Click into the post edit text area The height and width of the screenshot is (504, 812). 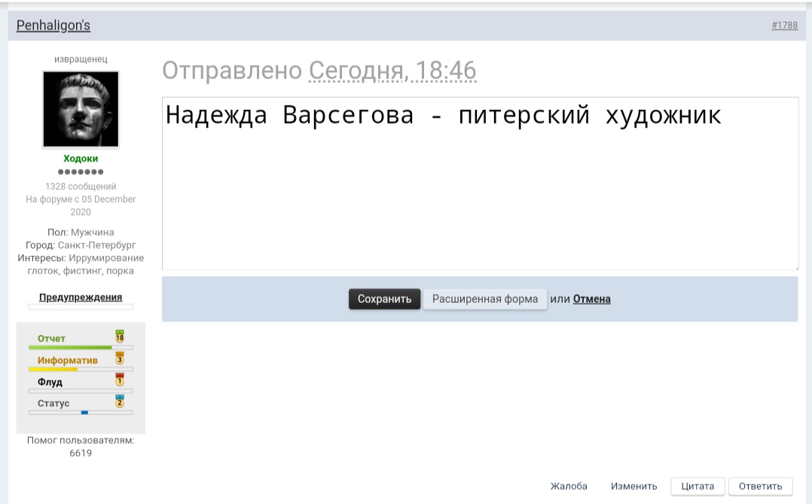click(x=480, y=188)
